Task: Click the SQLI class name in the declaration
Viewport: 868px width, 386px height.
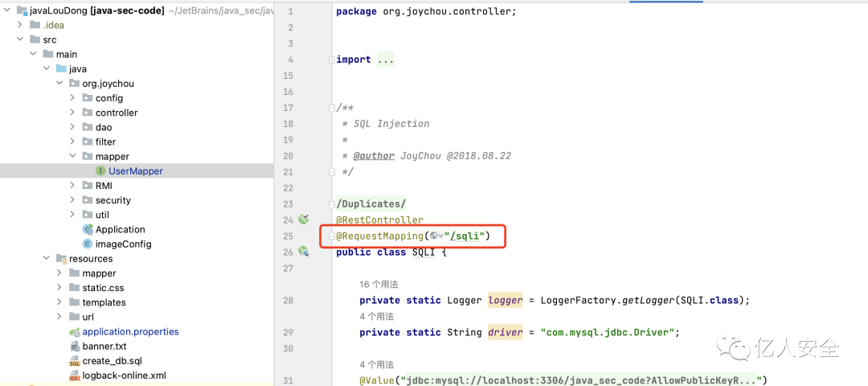Action: 424,252
